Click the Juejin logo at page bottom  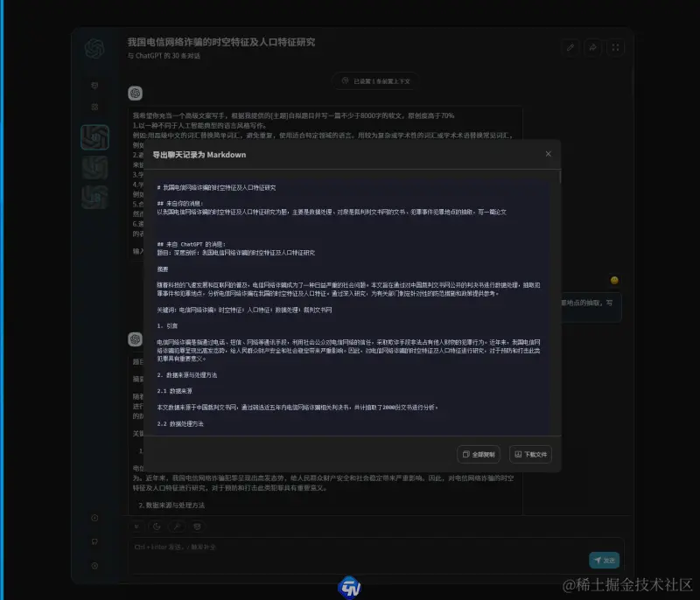coord(350,588)
